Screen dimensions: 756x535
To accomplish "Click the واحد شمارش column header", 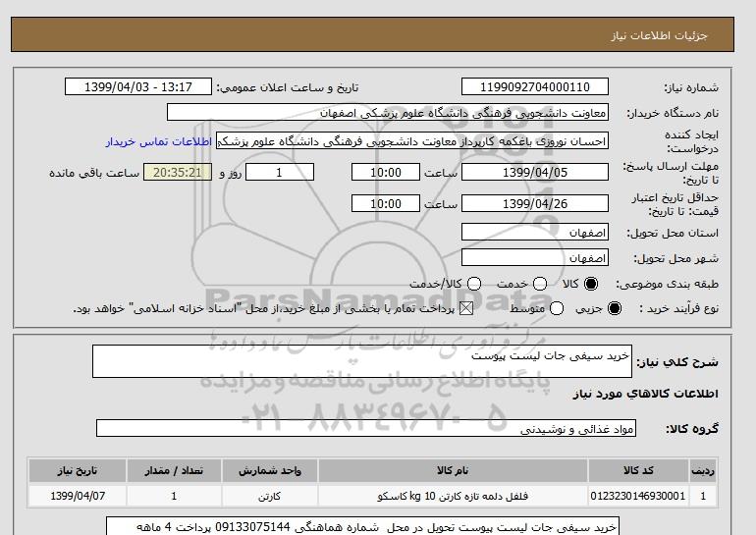I will [270, 470].
